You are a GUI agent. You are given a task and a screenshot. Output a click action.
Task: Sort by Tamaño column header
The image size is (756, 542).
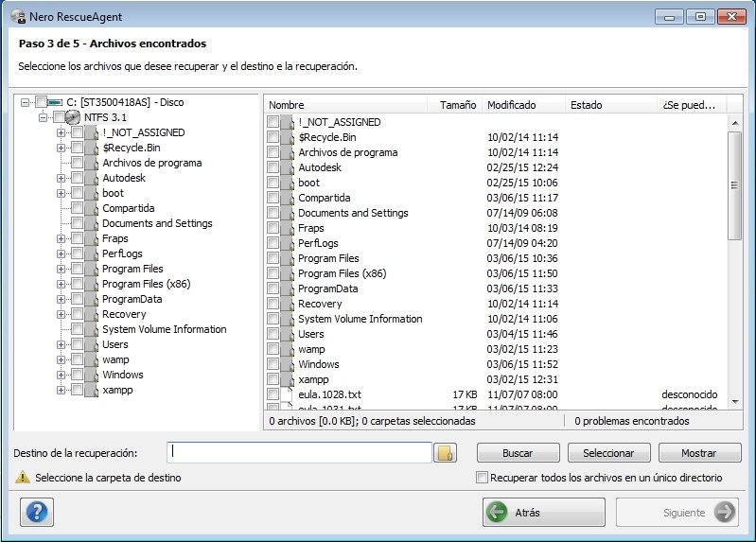pyautogui.click(x=455, y=105)
